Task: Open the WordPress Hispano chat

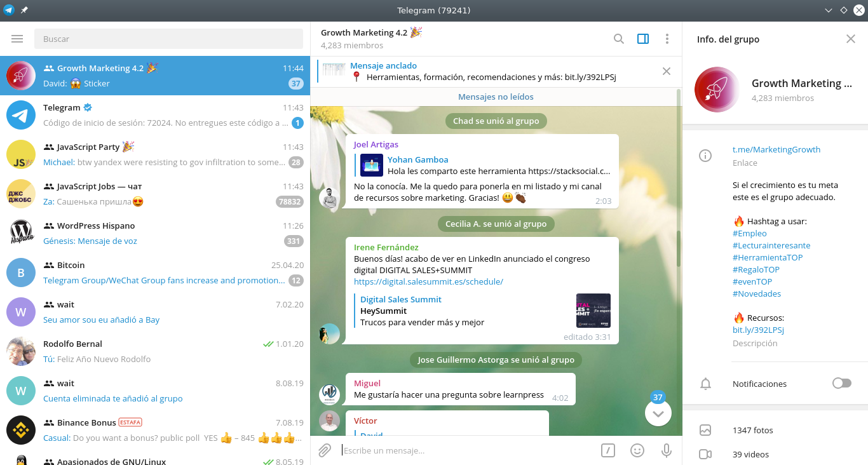Action: 155,233
